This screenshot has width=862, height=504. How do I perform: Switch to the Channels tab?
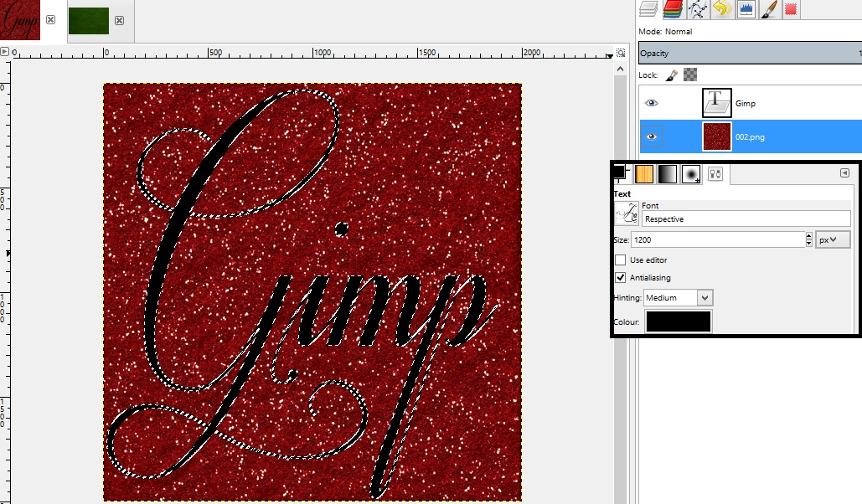click(673, 9)
